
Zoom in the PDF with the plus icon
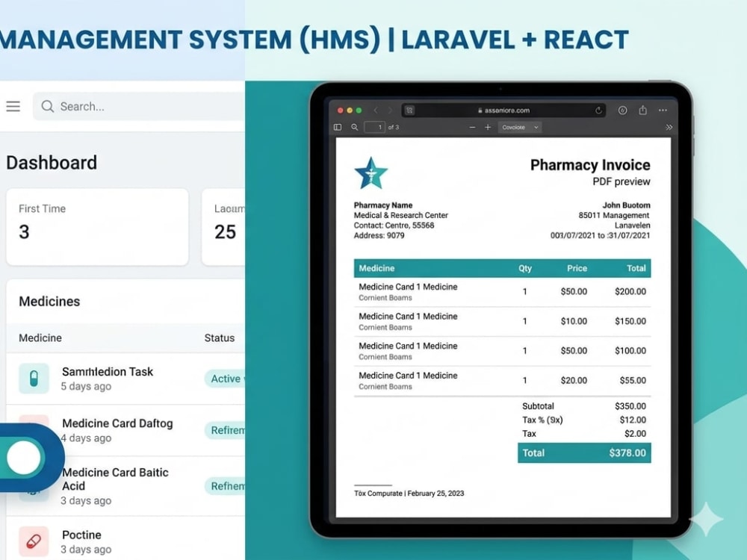click(487, 127)
